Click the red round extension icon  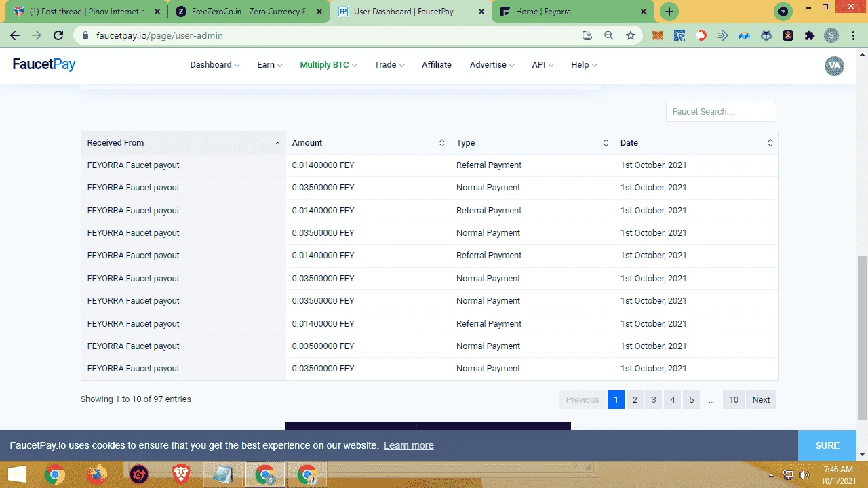[x=701, y=35]
